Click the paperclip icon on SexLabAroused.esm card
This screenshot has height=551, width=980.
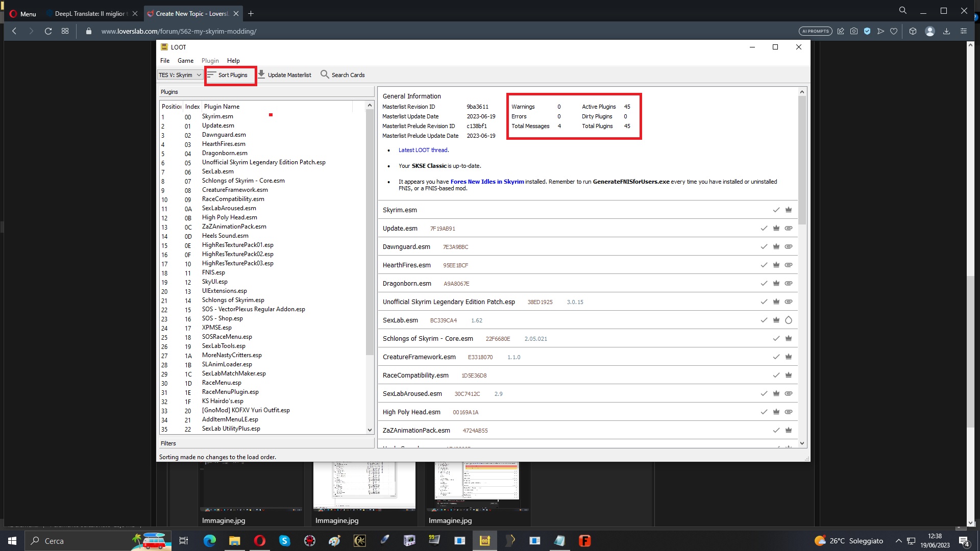789,393
